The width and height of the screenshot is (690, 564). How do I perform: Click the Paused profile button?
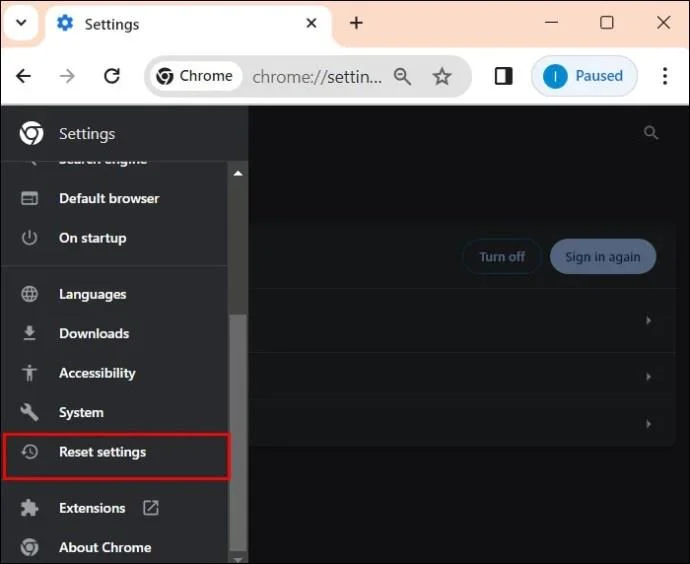[x=584, y=76]
